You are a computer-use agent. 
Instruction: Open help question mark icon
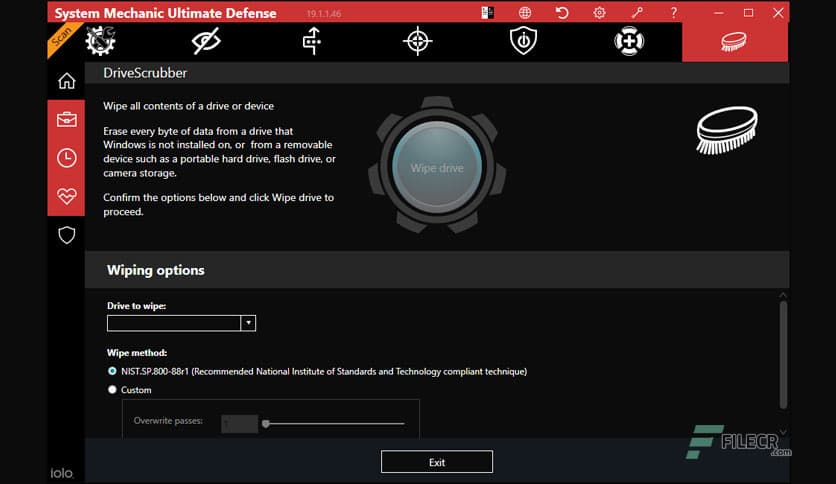[x=674, y=13]
